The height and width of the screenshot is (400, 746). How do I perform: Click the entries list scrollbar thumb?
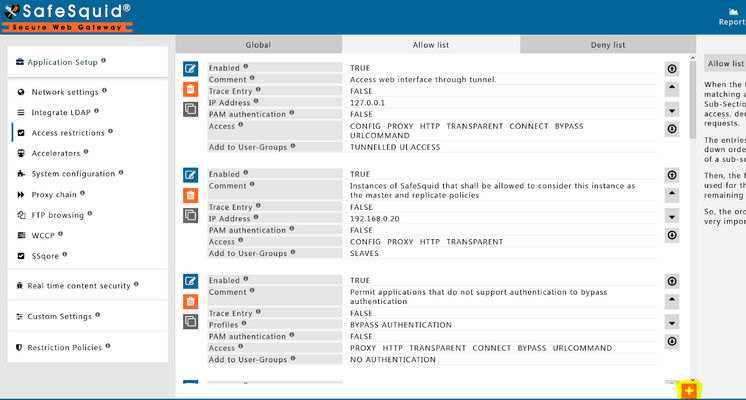click(x=693, y=100)
